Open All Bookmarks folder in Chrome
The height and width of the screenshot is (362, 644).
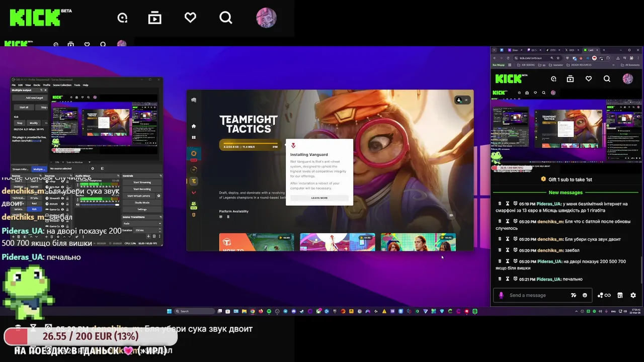pyautogui.click(x=630, y=65)
